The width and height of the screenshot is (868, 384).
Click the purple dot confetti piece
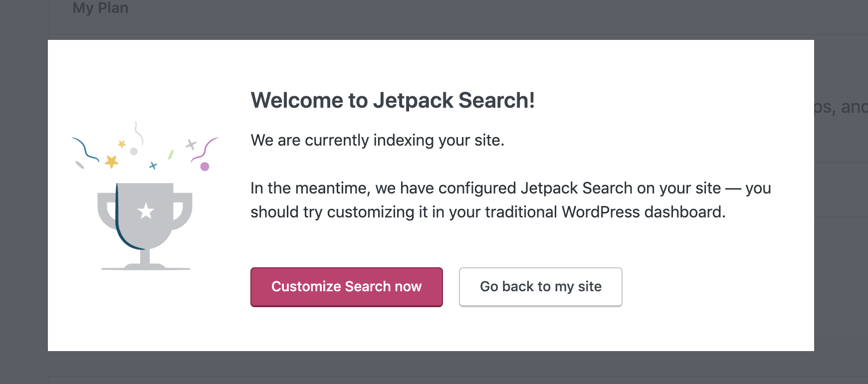205,167
